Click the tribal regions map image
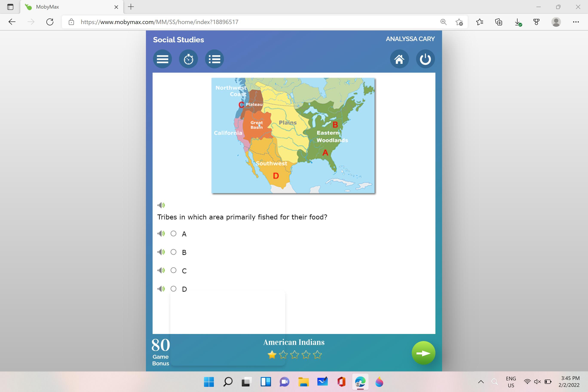This screenshot has width=588, height=392. 293,135
